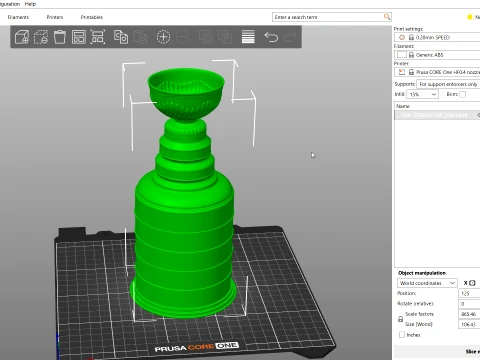Open the Variable layer height tool

[x=248, y=37]
